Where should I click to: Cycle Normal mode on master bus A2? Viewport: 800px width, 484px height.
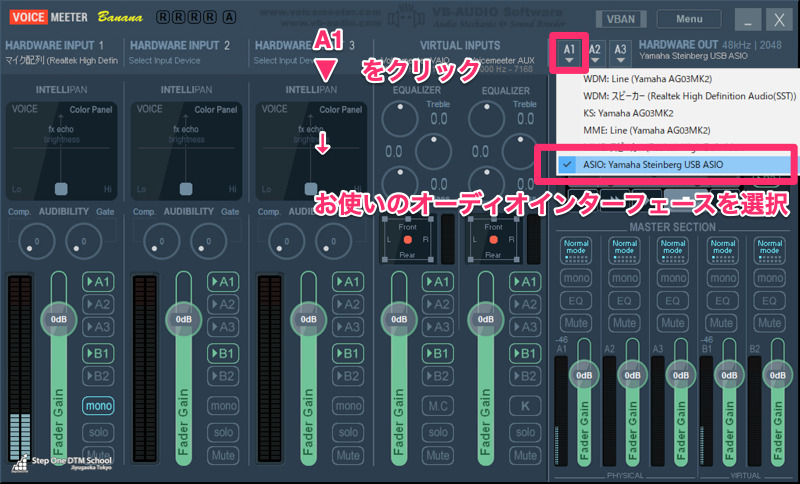624,250
